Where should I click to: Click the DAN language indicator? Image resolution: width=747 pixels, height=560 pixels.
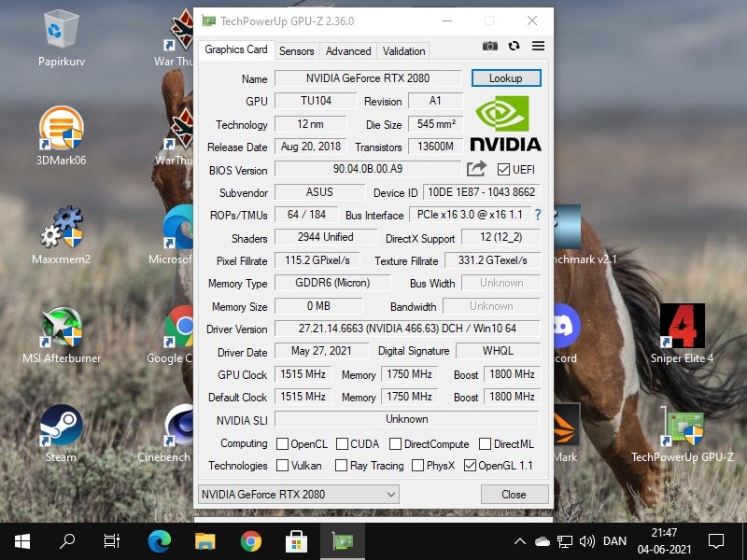(614, 541)
